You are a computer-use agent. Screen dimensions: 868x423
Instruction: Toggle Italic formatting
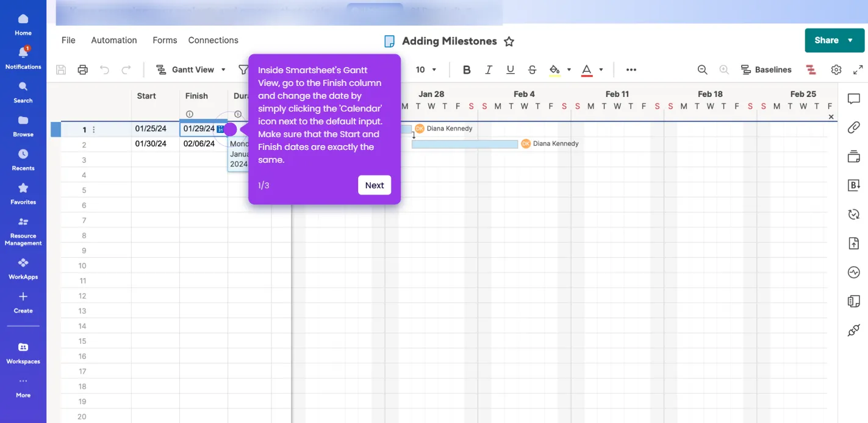click(x=489, y=69)
